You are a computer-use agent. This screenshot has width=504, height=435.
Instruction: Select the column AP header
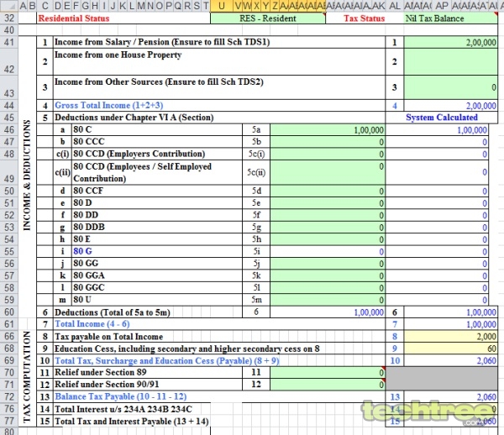click(442, 6)
